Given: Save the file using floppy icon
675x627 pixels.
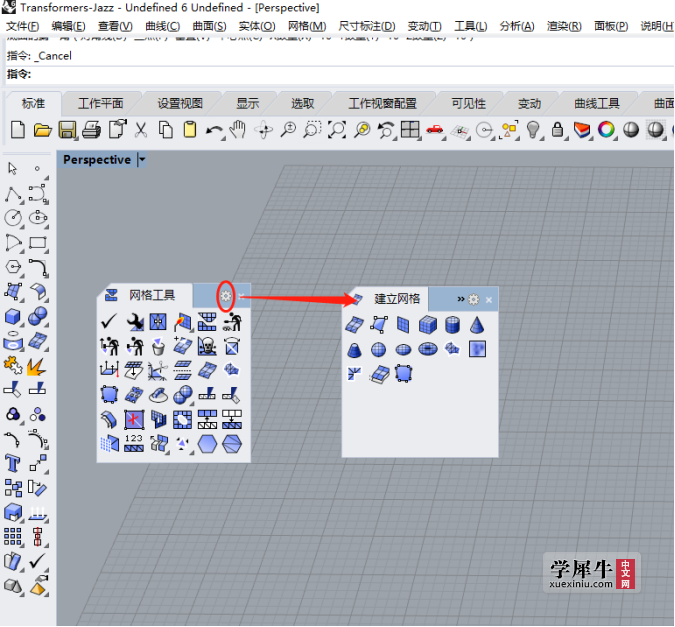Looking at the screenshot, I should click(67, 130).
